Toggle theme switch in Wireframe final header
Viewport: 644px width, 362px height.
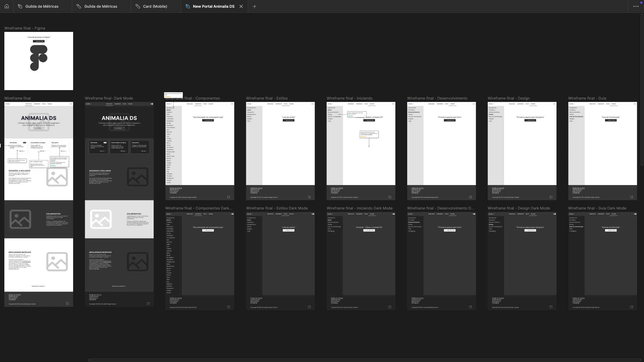(71, 104)
